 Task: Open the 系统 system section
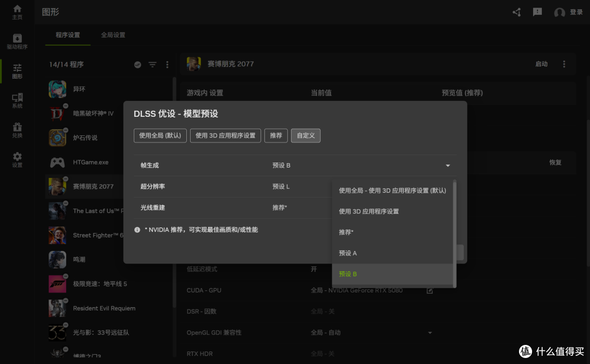point(17,100)
